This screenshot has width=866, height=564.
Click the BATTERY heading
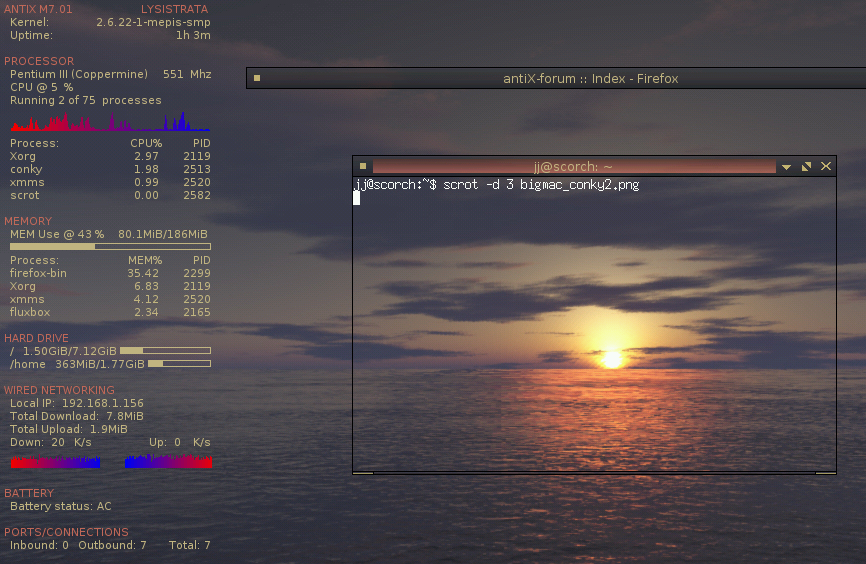coord(29,493)
